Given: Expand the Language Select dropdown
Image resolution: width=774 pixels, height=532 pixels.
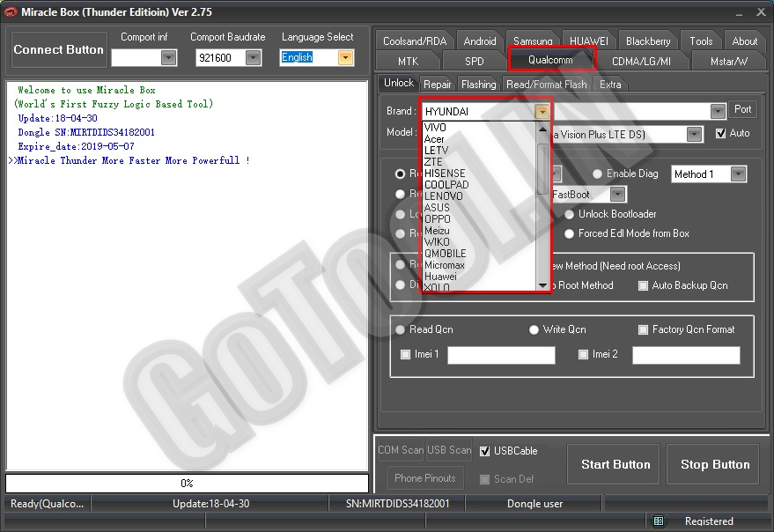Looking at the screenshot, I should click(345, 57).
